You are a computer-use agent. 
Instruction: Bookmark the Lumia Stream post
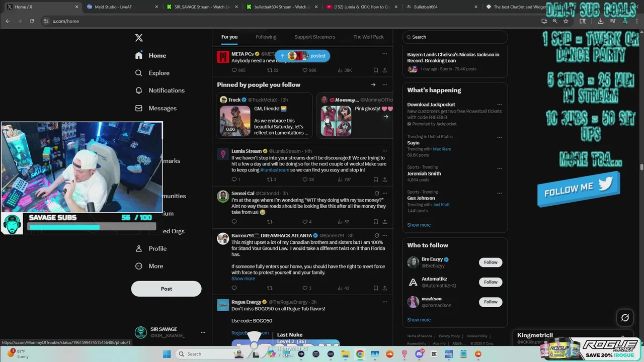coord(375,179)
